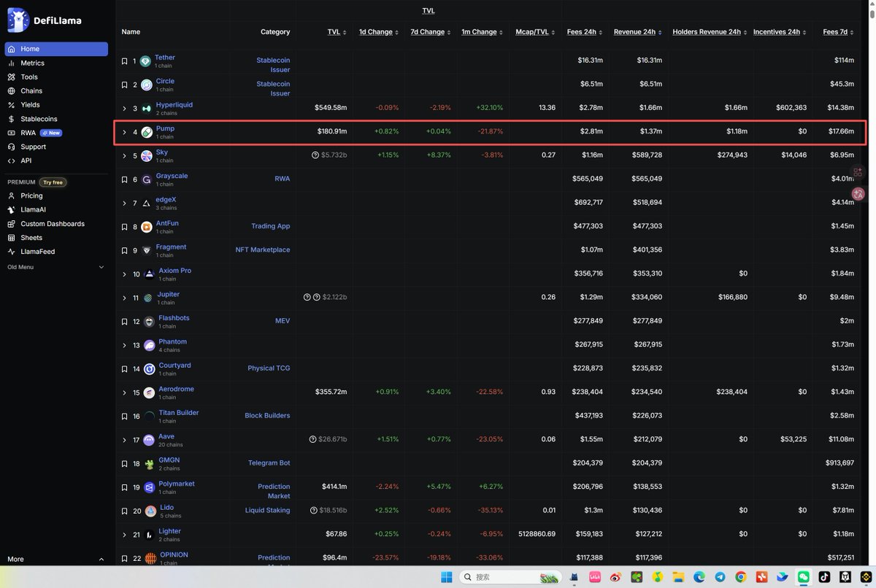Expand the Axiom Pro row
Viewport: 876px width, 588px height.
(124, 274)
